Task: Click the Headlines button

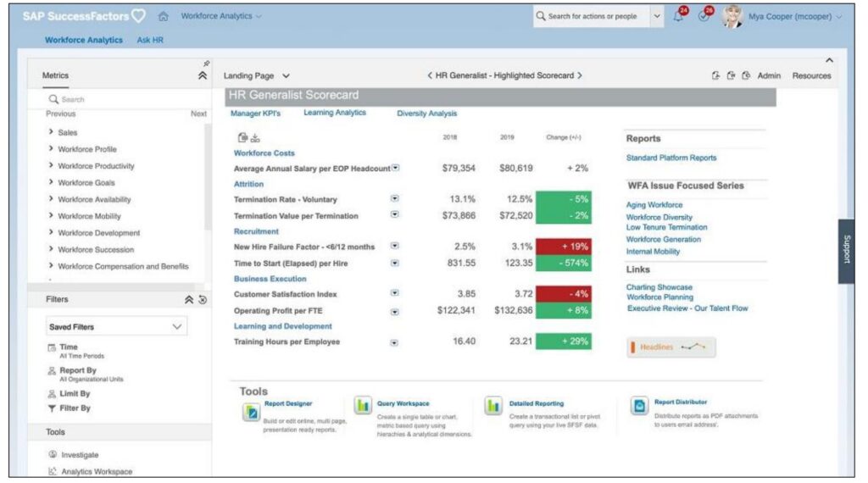Action: click(671, 347)
